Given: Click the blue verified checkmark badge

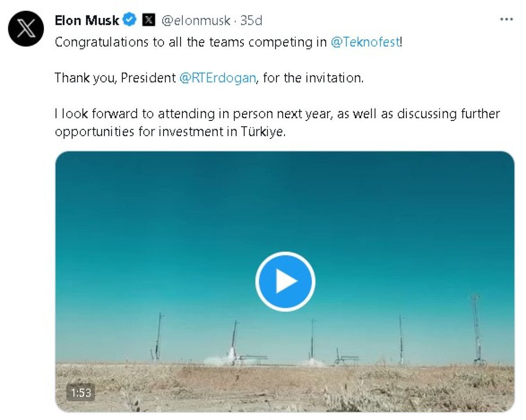Looking at the screenshot, I should click(x=131, y=20).
